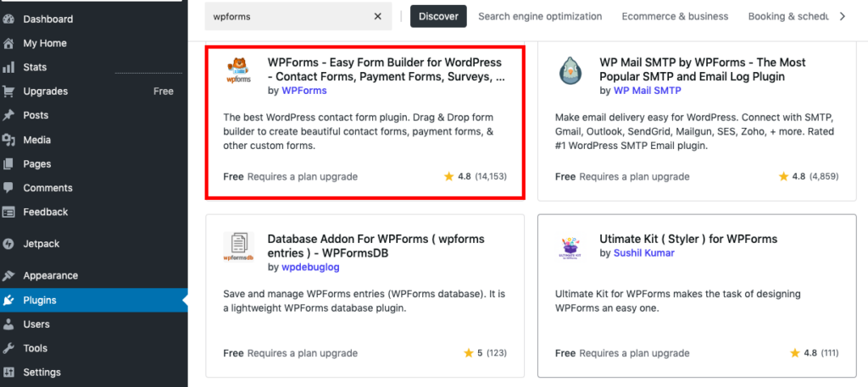Open Database Addon For WPForms title
Image resolution: width=868 pixels, height=387 pixels.
point(376,246)
